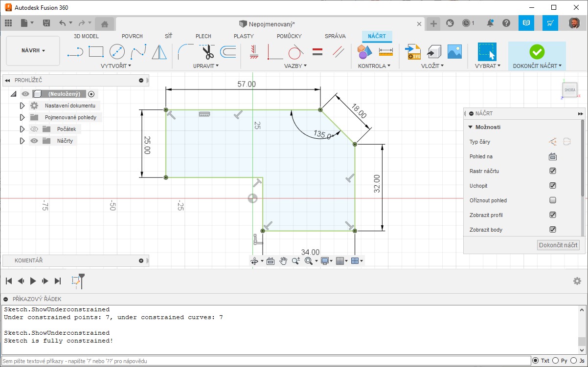Viewport: 588px width, 367px height.
Task: Expand the Nastavení dokumentu tree node
Action: click(x=22, y=106)
